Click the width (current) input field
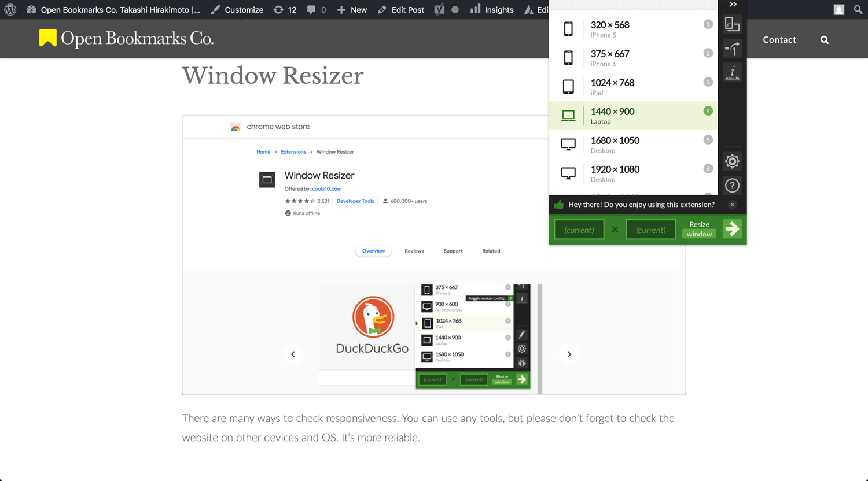 pos(579,230)
